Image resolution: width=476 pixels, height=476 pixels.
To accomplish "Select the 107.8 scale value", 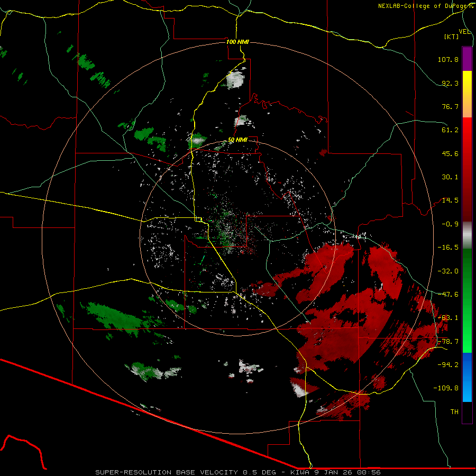I will click(448, 59).
